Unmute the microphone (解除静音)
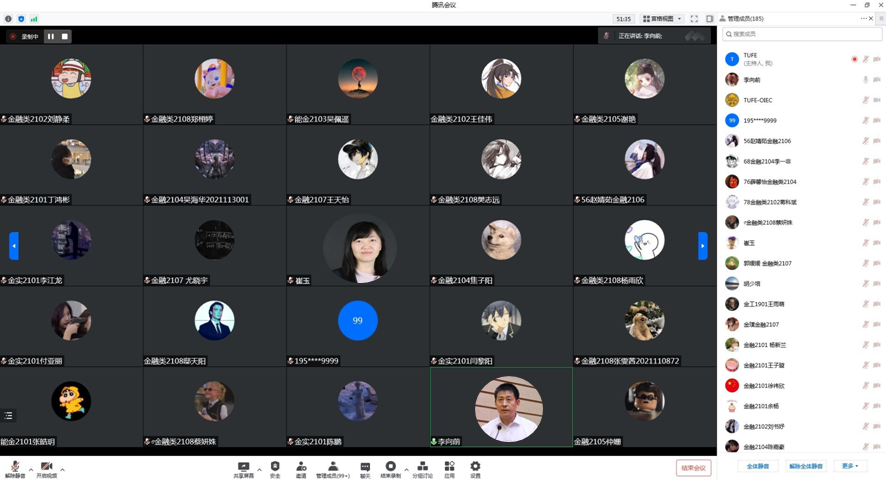Viewport: 886px width, 480px height. click(15, 468)
